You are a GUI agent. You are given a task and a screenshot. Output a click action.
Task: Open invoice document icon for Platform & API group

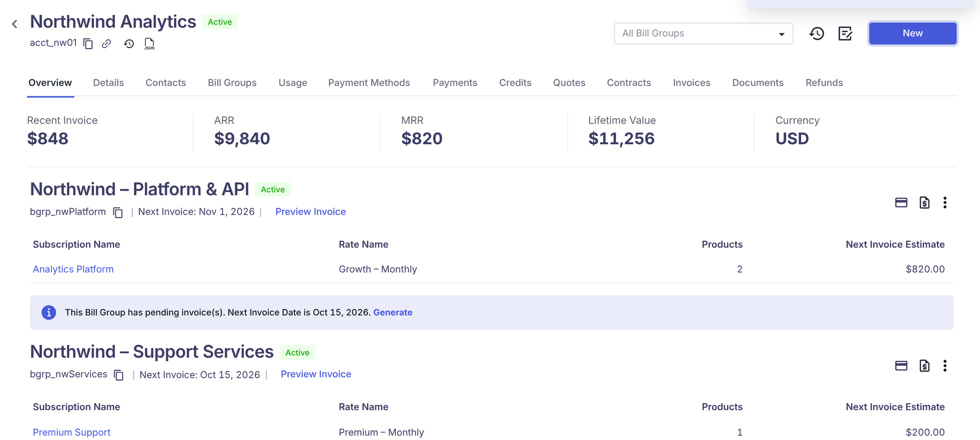[x=925, y=202]
